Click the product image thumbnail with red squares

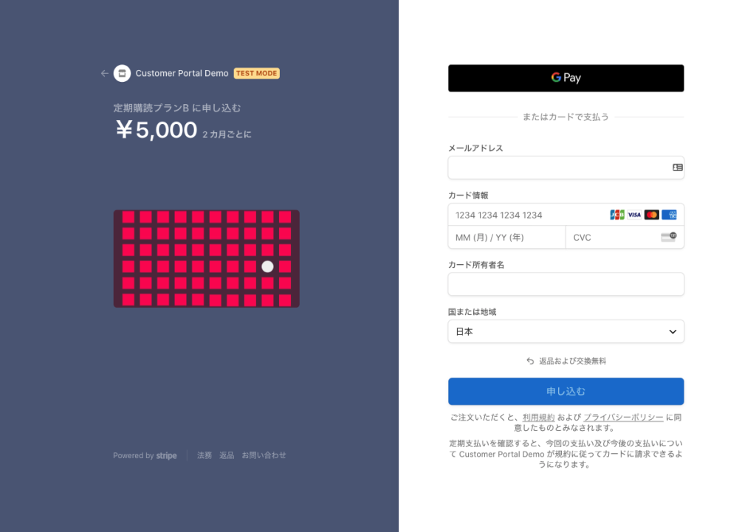coord(206,259)
